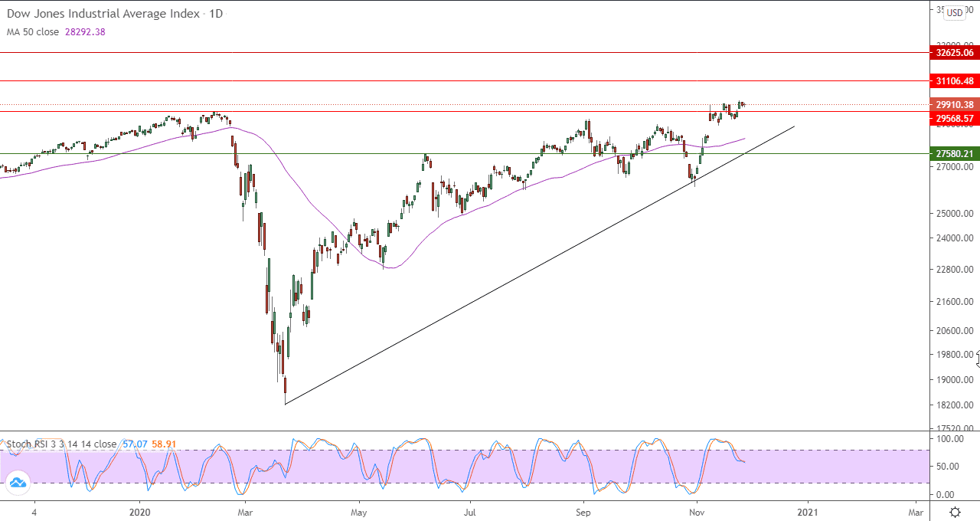The image size is (980, 521).
Task: Click the 19000.00 price axis label
Action: coord(954,380)
